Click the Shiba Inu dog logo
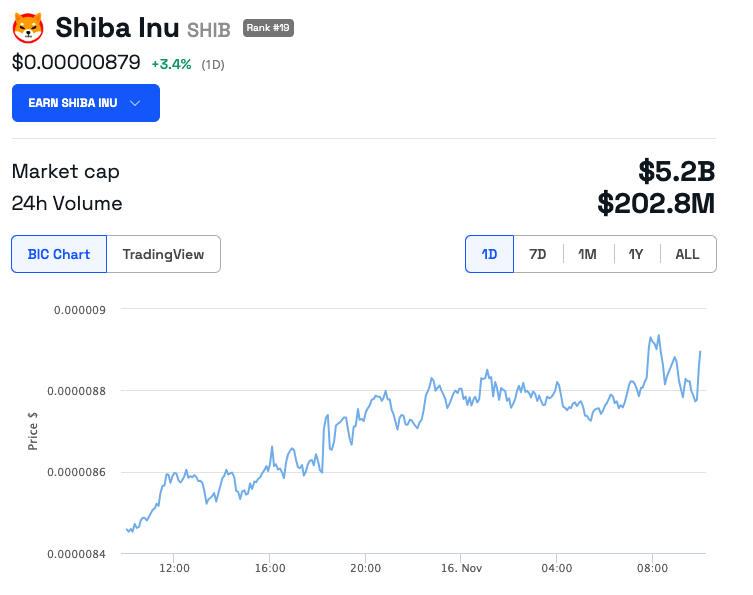The height and width of the screenshot is (595, 753). (x=28, y=27)
